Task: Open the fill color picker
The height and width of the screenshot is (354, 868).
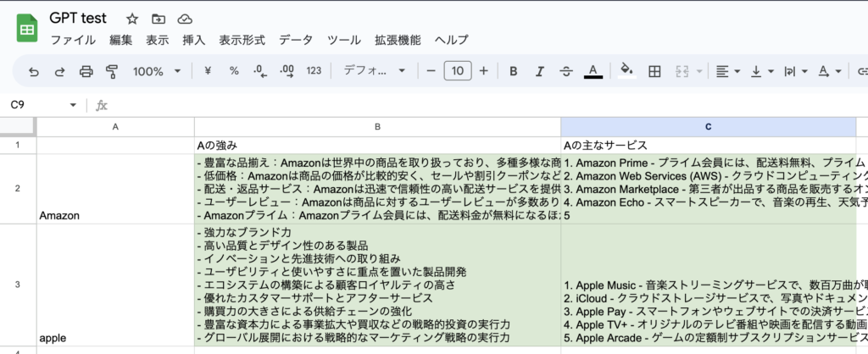Action: point(627,71)
